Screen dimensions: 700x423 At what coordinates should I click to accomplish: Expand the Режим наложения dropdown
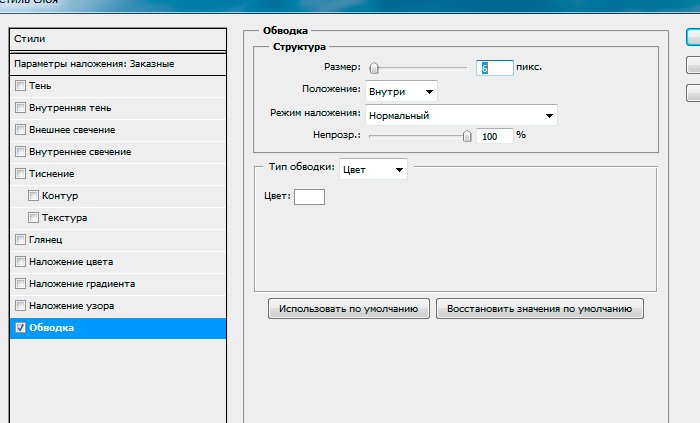pyautogui.click(x=460, y=115)
